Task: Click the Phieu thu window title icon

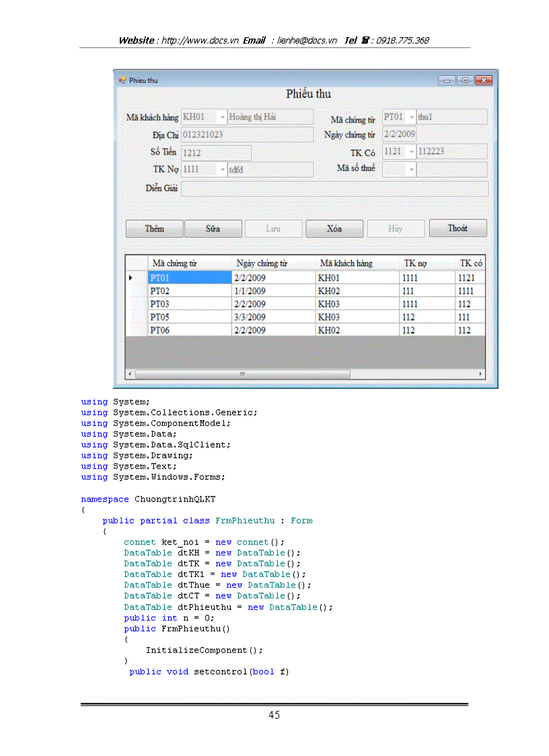Action: click(122, 80)
